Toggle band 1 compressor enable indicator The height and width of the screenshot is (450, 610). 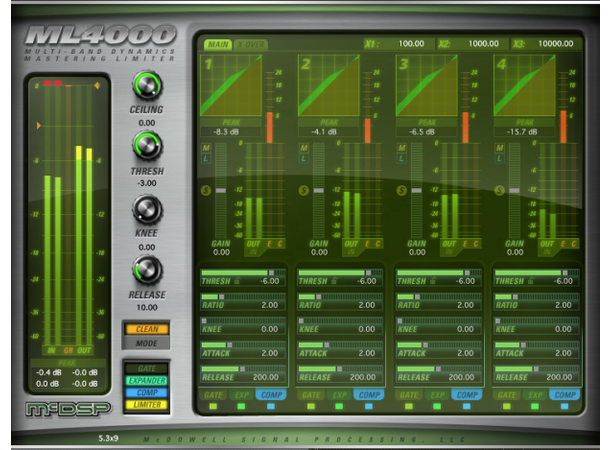(x=271, y=406)
